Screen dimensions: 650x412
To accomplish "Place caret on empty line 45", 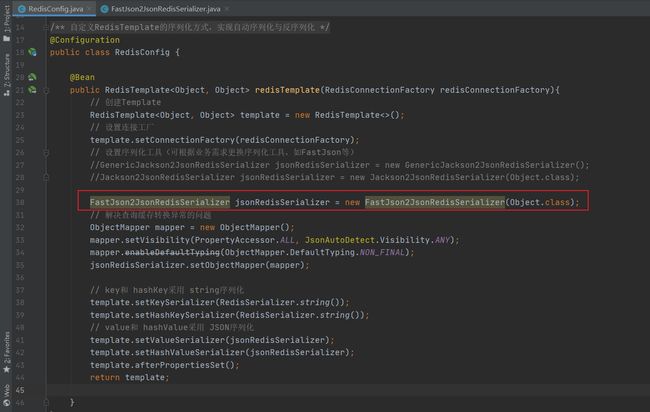I will coord(347,390).
